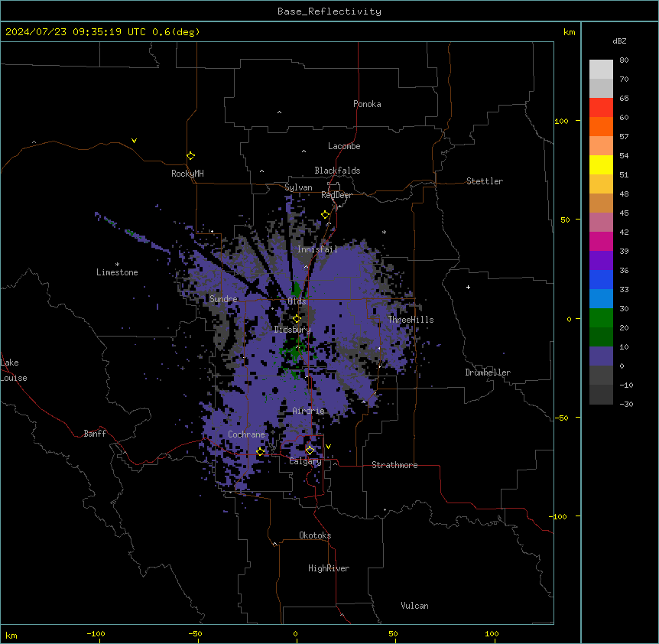Screen dimensions: 659x644
Task: Click the Cochrane city label
Action: 246,434
